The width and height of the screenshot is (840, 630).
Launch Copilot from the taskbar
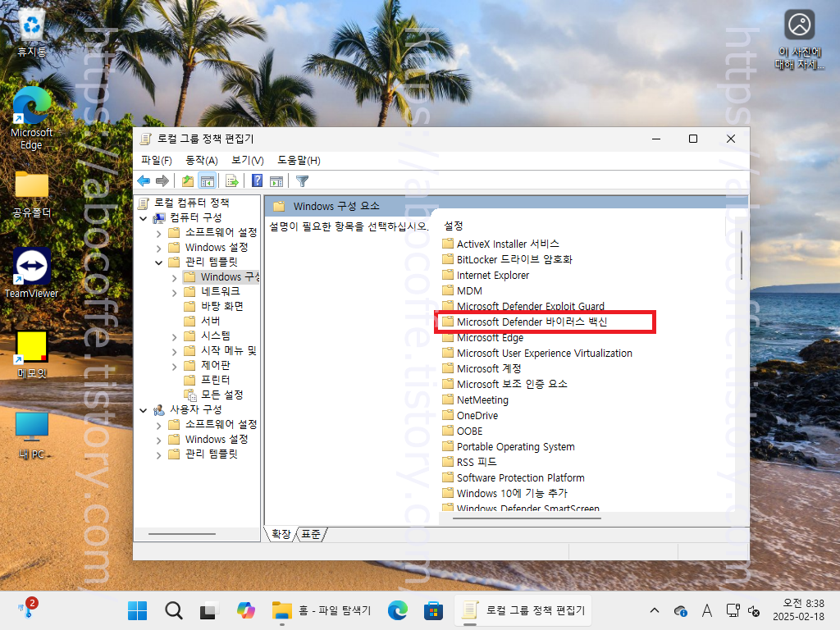(x=246, y=610)
